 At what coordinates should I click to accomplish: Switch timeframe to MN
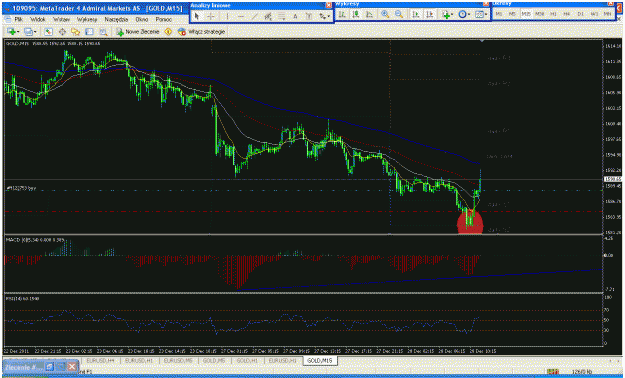(x=607, y=14)
